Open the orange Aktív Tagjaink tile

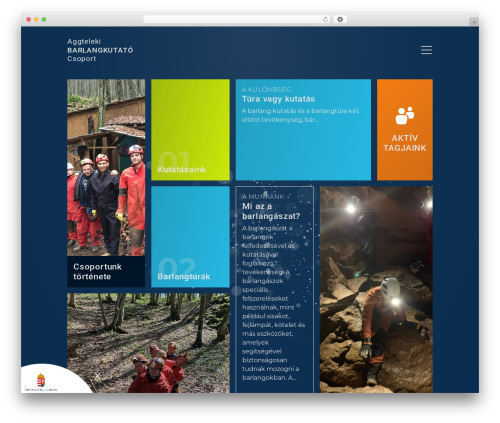[x=405, y=130]
